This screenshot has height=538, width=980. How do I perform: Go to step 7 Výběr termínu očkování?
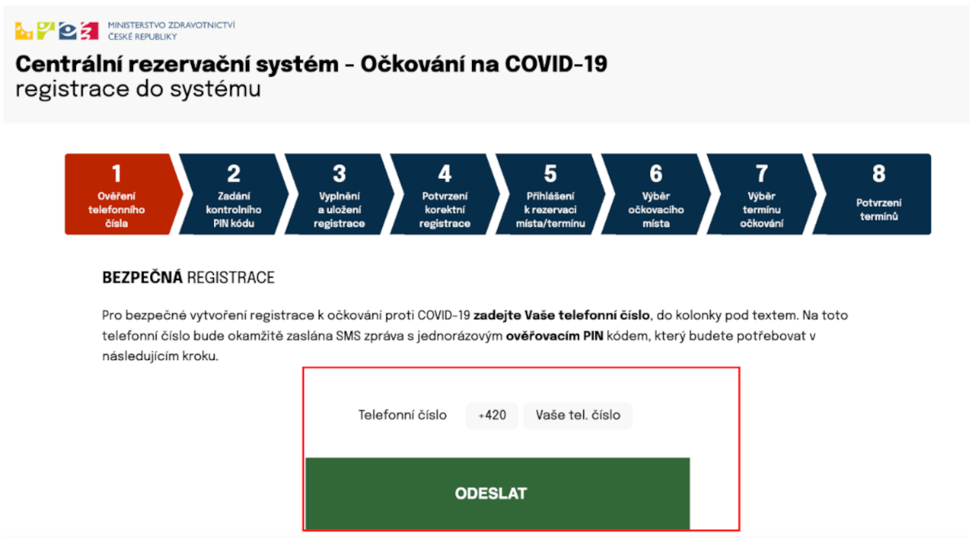tap(761, 194)
